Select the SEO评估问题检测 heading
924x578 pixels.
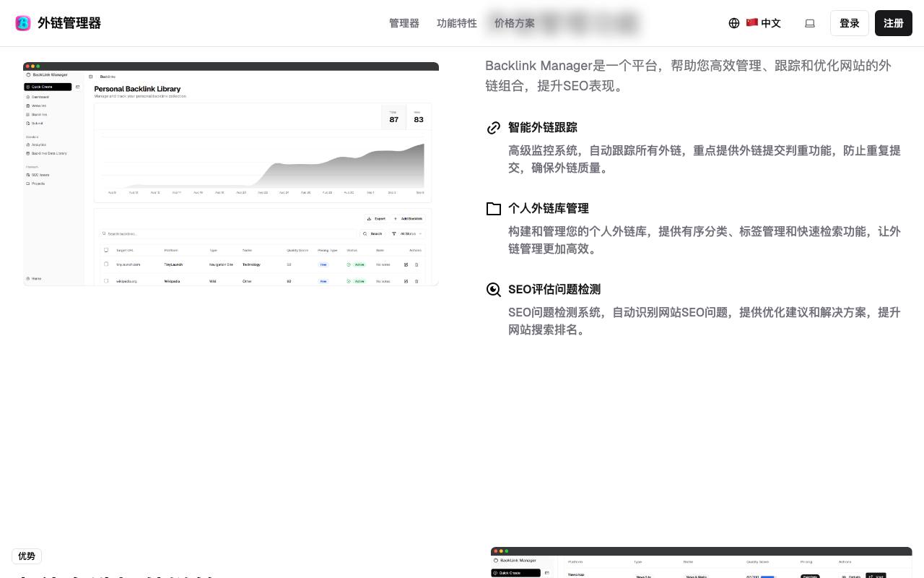coord(554,289)
